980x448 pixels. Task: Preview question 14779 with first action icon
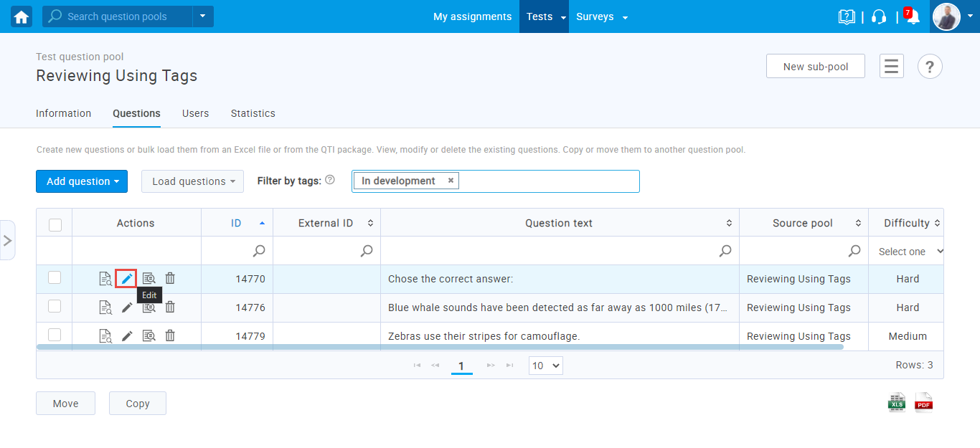[x=105, y=335]
